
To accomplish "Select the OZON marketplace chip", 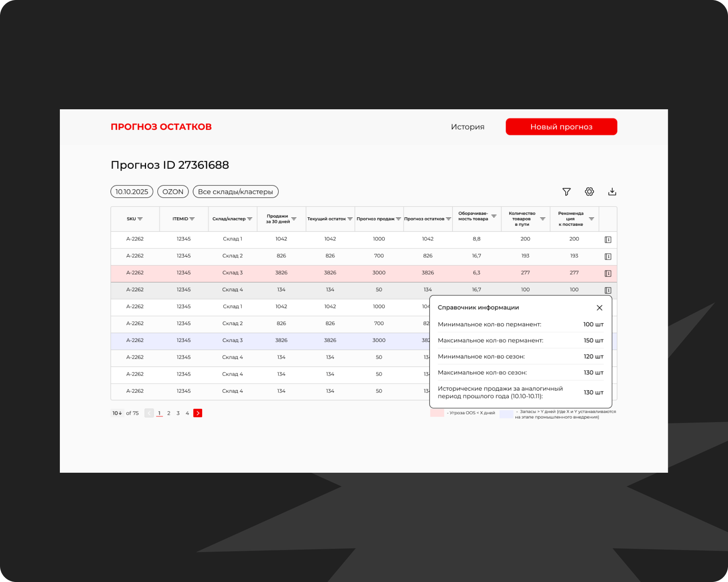I will 173,192.
